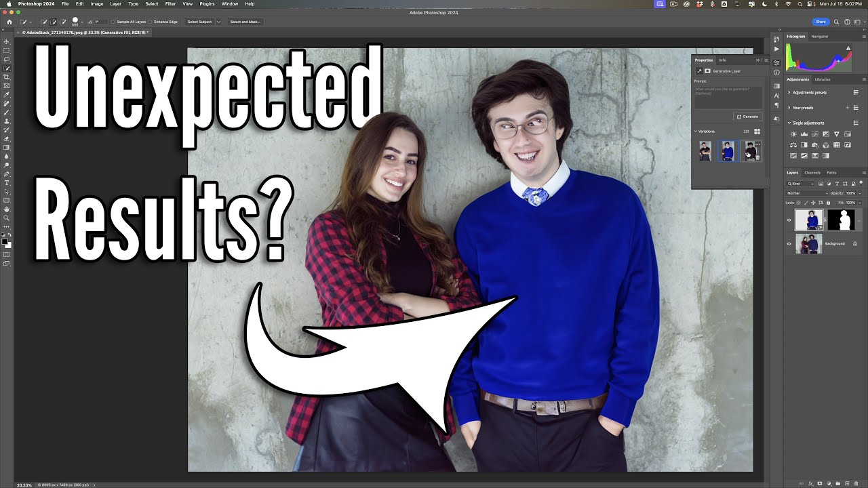Image resolution: width=868 pixels, height=488 pixels.
Task: Select the Pen tool
Action: 7,174
